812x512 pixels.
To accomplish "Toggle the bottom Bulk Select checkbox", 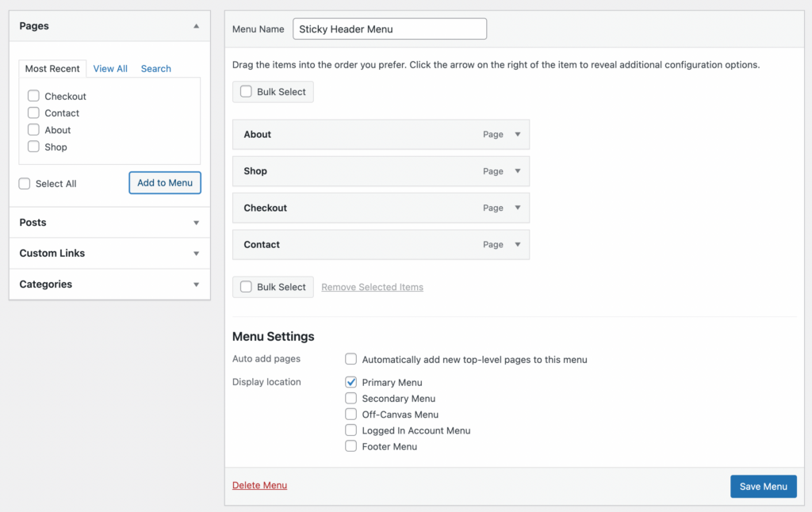I will 246,287.
